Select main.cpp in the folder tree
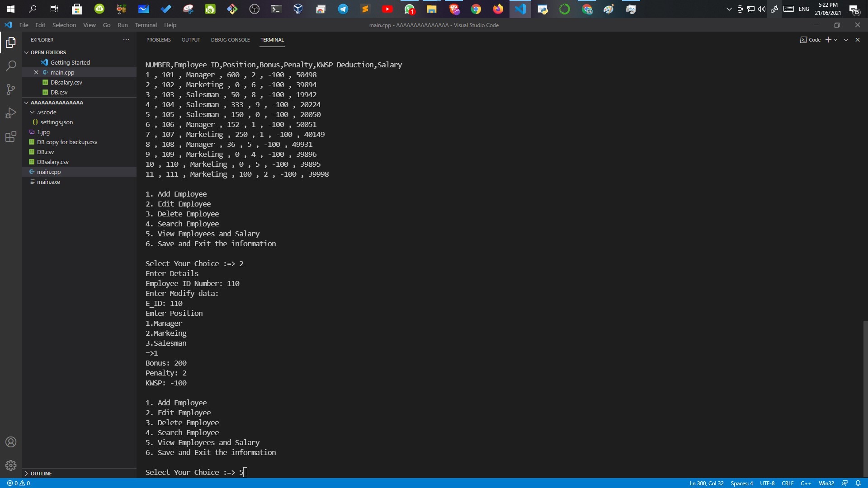Screen dimensions: 868x488 (x=49, y=172)
